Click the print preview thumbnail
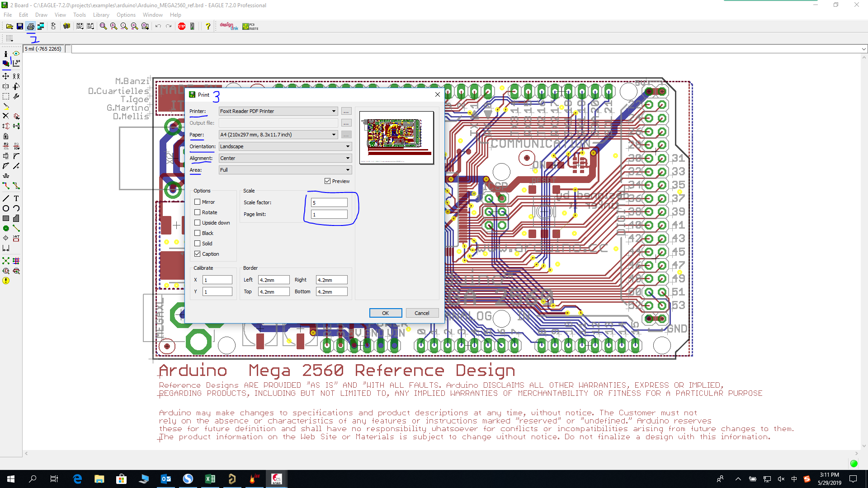This screenshot has width=868, height=488. coord(396,137)
